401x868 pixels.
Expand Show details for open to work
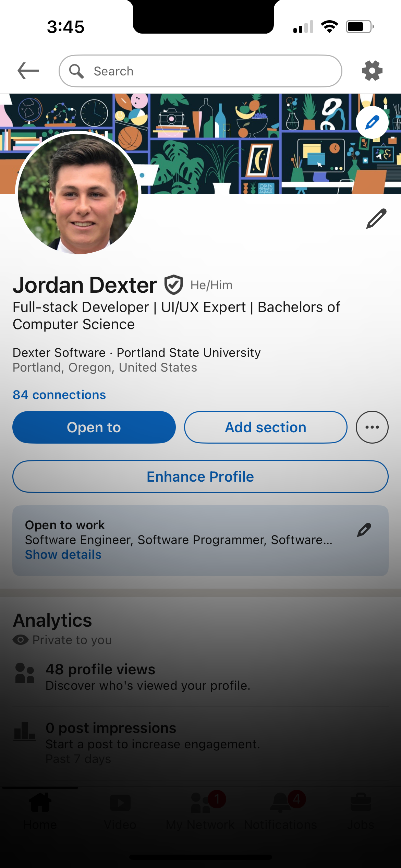pyautogui.click(x=63, y=555)
